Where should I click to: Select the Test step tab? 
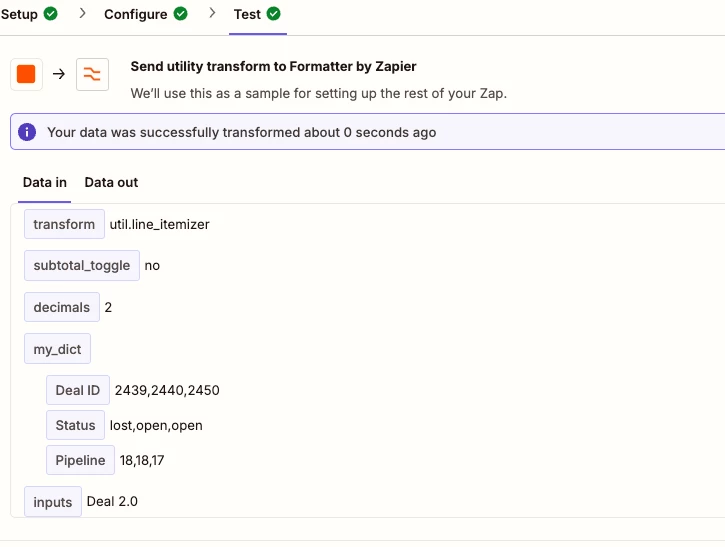click(x=257, y=14)
